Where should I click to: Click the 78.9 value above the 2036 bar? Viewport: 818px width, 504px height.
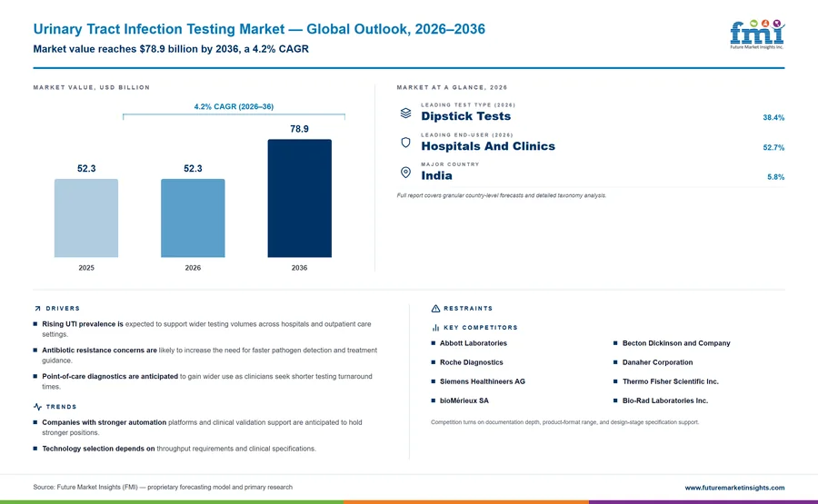click(x=299, y=129)
